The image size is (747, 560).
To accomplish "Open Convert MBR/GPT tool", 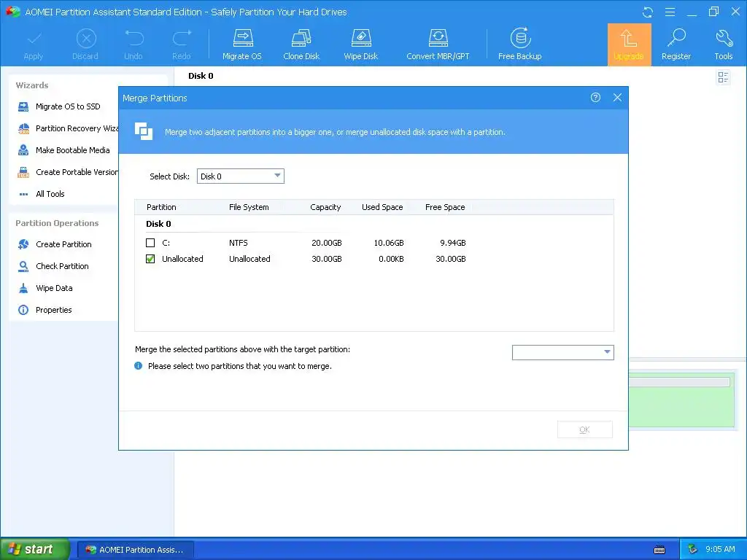I will (438, 44).
